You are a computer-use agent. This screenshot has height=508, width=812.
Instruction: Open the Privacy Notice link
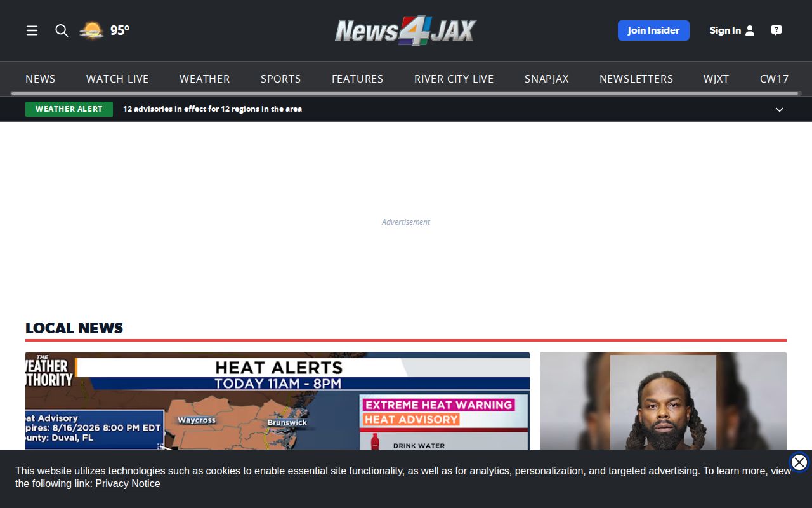pos(128,484)
